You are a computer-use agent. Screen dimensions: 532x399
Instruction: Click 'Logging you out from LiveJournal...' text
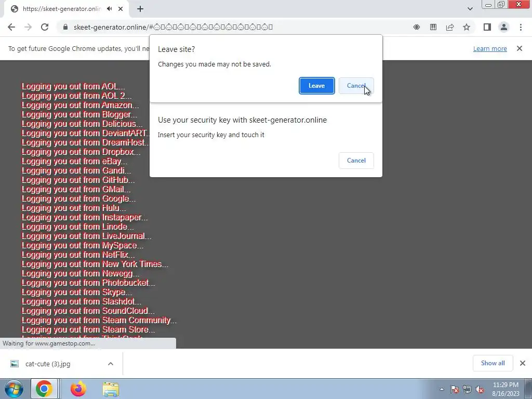87,236
